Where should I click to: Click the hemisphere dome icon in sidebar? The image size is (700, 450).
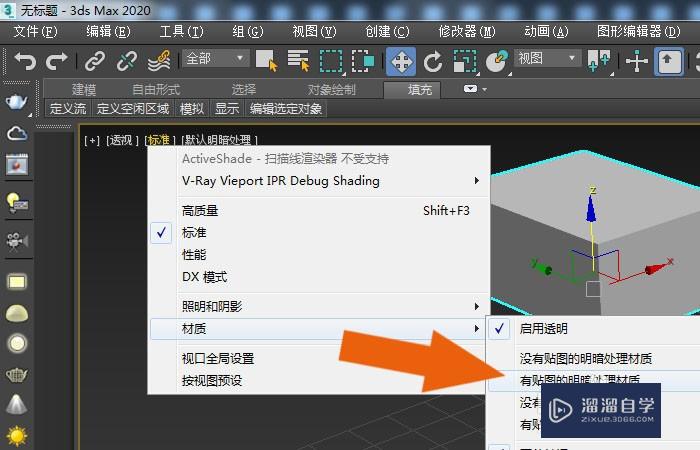point(17,313)
